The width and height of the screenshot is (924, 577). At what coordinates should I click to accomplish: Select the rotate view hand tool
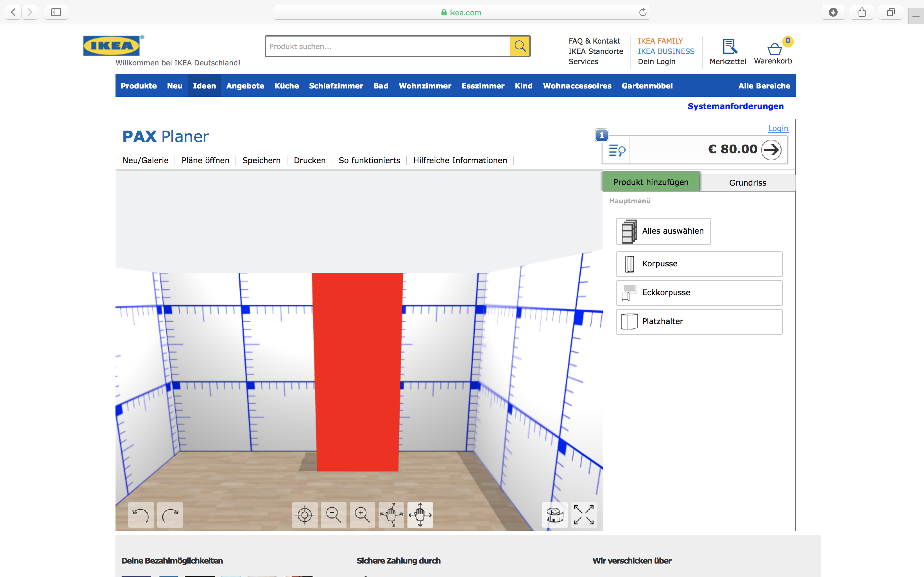pyautogui.click(x=391, y=515)
